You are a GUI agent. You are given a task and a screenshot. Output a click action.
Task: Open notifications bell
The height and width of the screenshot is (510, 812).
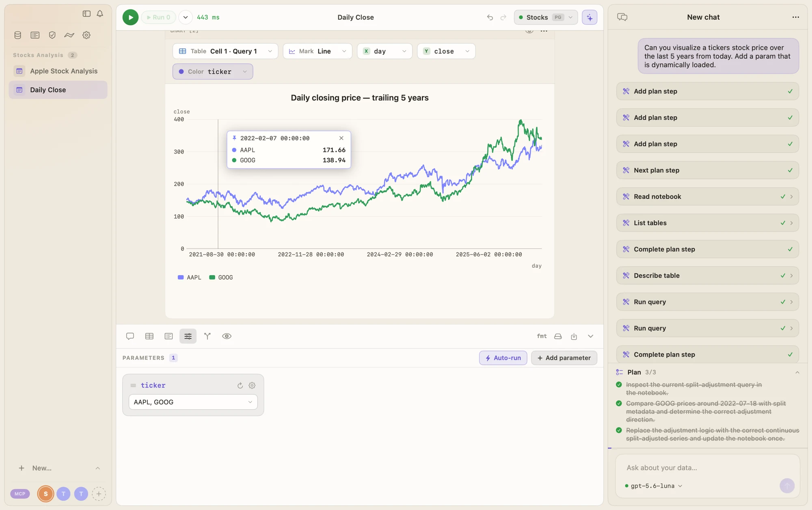100,14
